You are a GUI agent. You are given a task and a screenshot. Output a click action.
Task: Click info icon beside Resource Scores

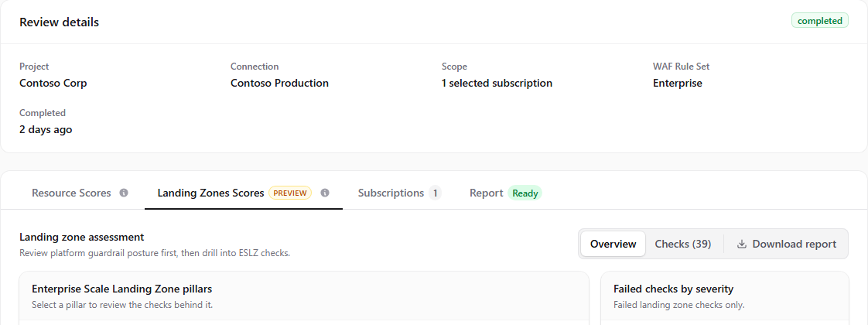point(124,193)
